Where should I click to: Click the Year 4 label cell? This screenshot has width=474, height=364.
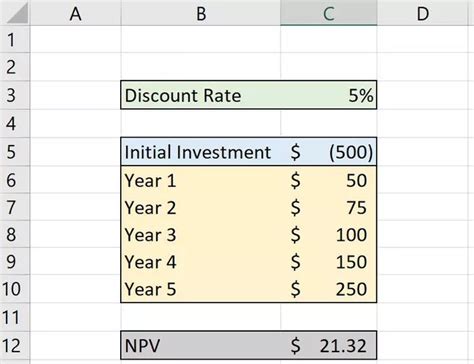pos(201,261)
